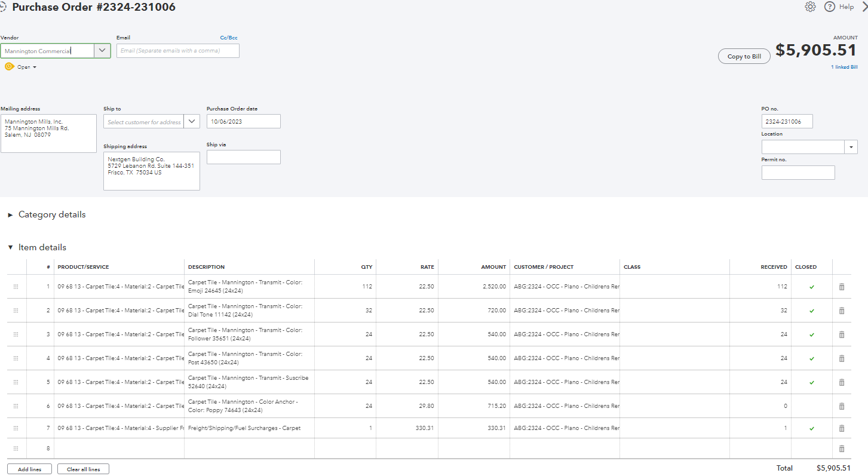Toggle the Closed checkmark for the Emoji line
Image resolution: width=868 pixels, height=476 pixels.
[x=811, y=287]
